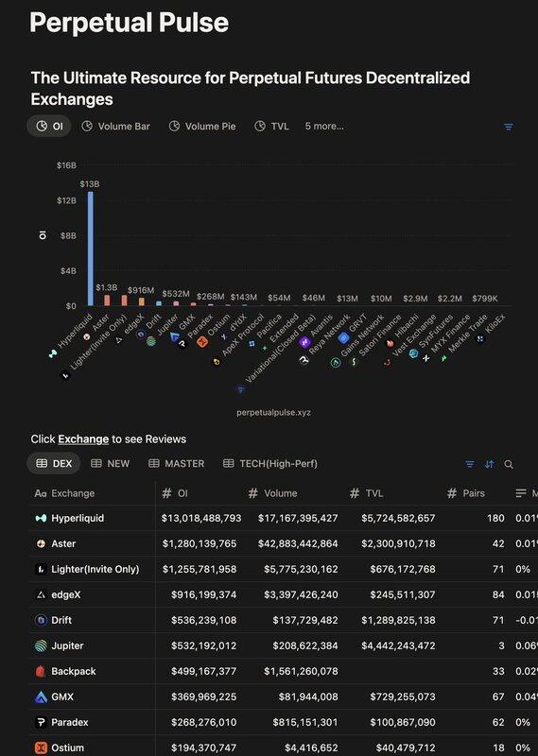This screenshot has height=756, width=538.
Task: Click the GRVT icon on chart axis
Action: [343, 338]
